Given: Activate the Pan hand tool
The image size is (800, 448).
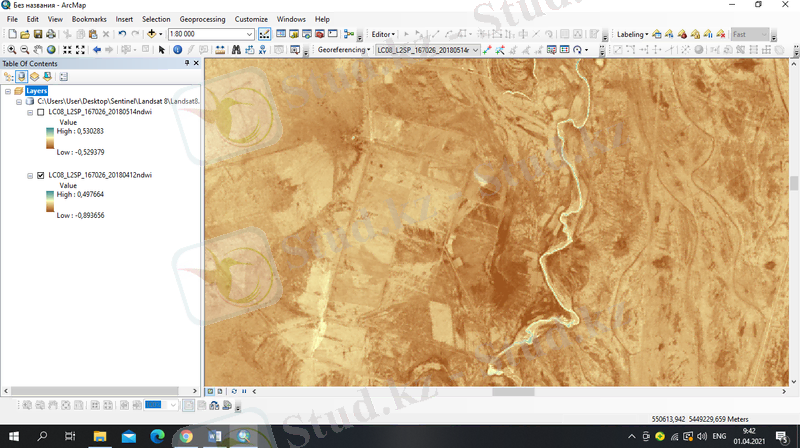Looking at the screenshot, I should click(x=37, y=49).
